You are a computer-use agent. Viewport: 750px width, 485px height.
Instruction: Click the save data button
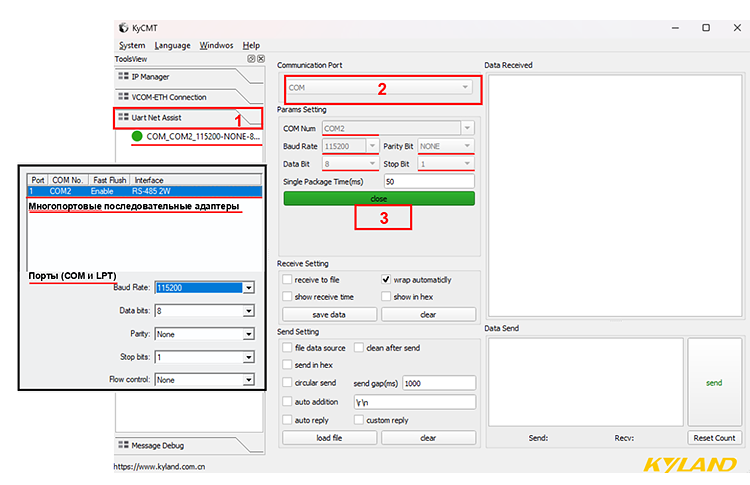pos(330,314)
